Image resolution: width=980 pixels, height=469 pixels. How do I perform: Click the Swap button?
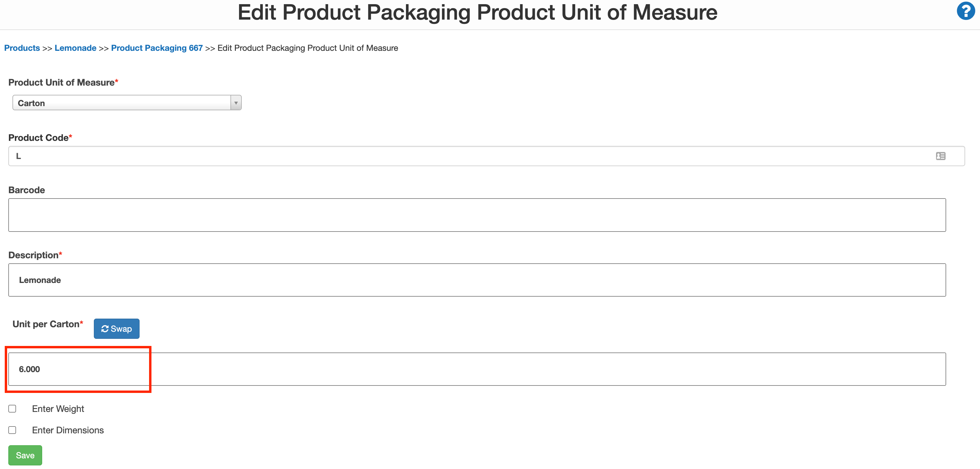click(116, 328)
